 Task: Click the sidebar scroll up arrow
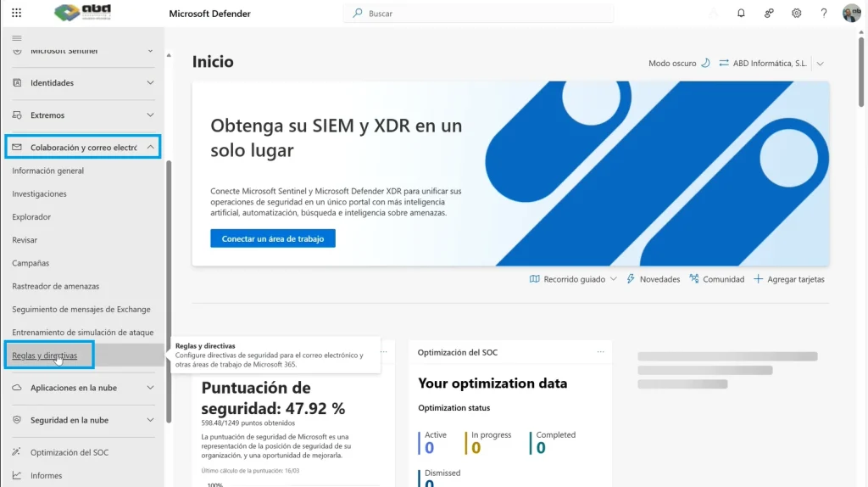169,55
